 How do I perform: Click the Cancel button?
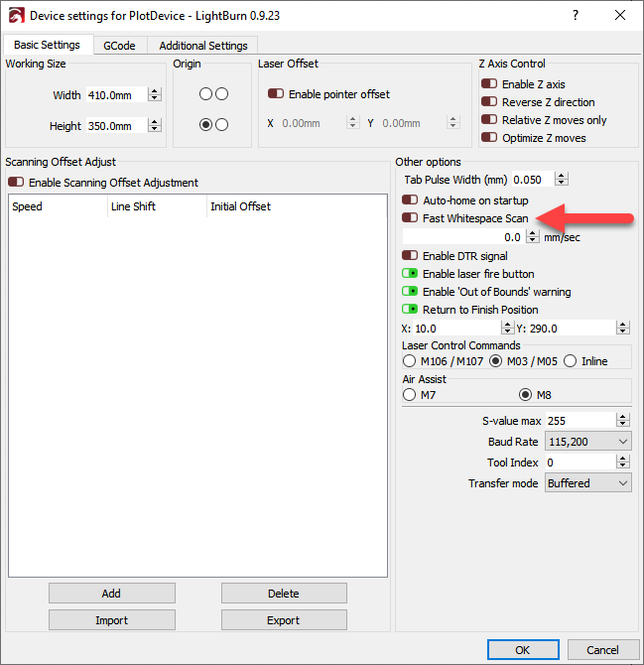[602, 650]
